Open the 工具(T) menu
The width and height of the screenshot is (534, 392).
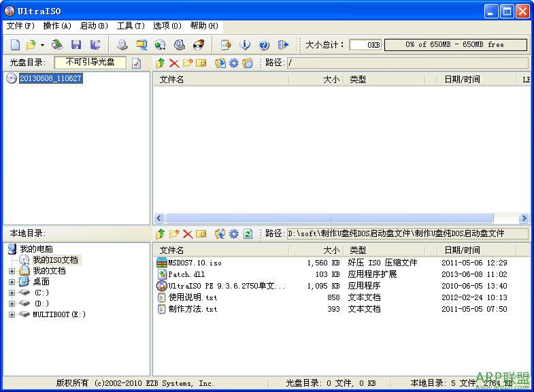pos(131,26)
